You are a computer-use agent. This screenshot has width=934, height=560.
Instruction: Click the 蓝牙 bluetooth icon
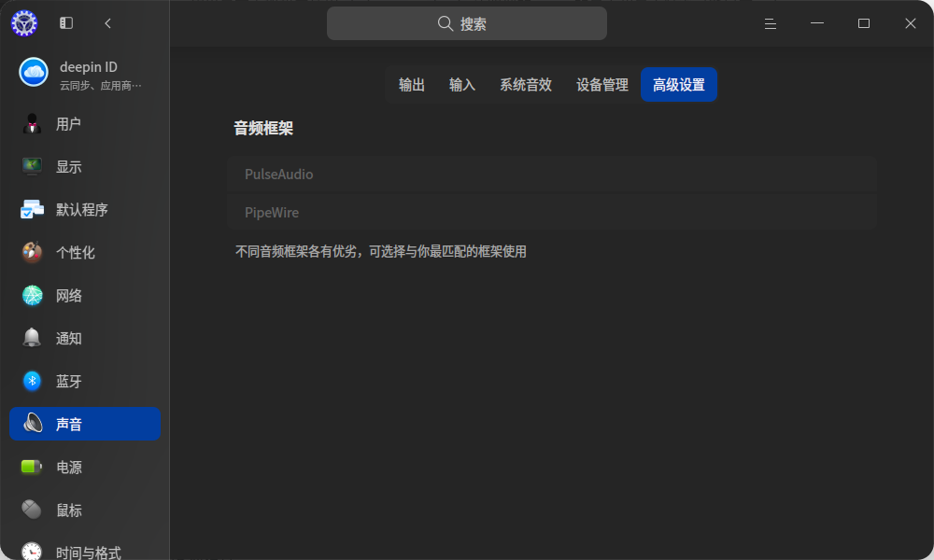[32, 381]
